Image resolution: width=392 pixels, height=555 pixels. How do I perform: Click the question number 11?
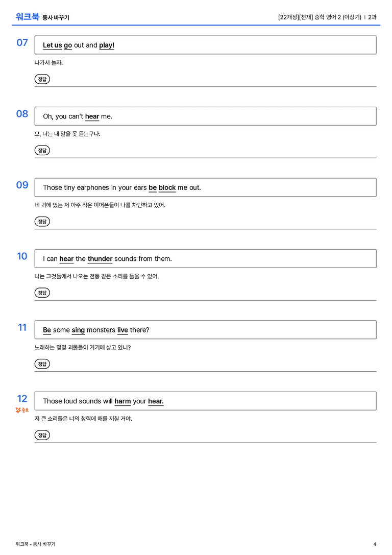pos(22,327)
